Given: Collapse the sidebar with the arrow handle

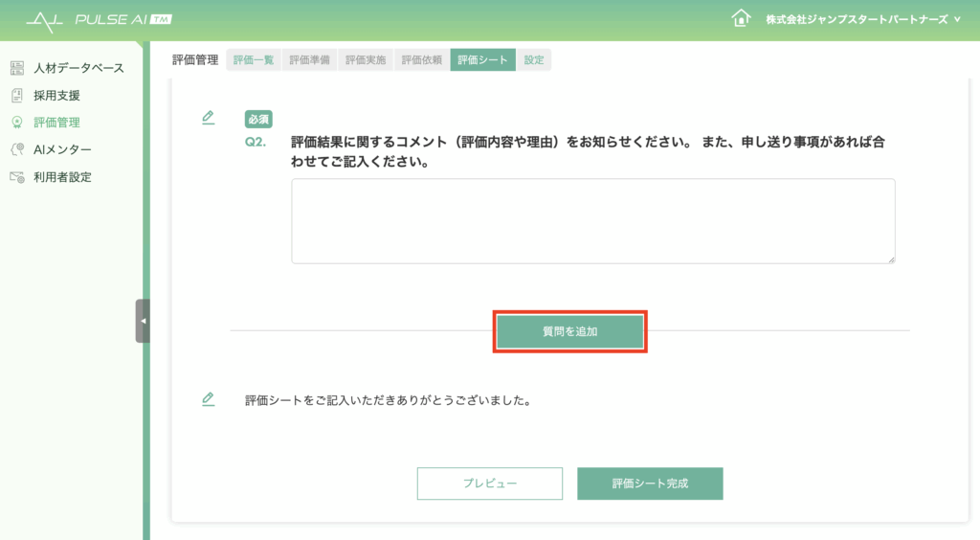Looking at the screenshot, I should pyautogui.click(x=143, y=321).
